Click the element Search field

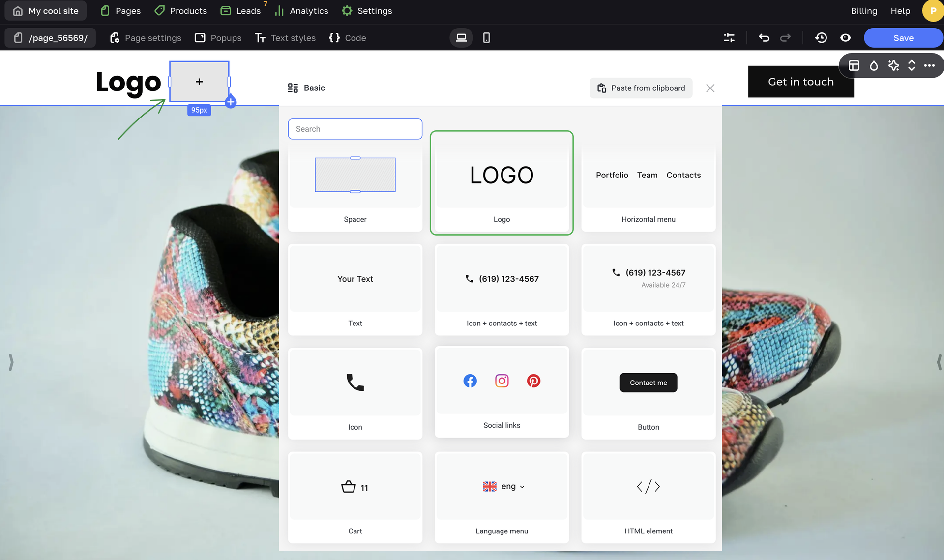pyautogui.click(x=355, y=129)
